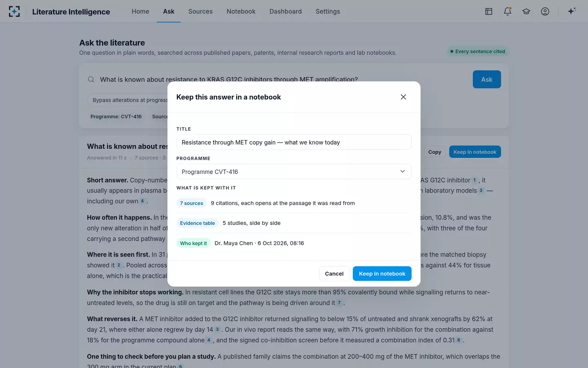Open citation 7 after driven around it
The width and height of the screenshot is (588, 368).
[339, 303]
